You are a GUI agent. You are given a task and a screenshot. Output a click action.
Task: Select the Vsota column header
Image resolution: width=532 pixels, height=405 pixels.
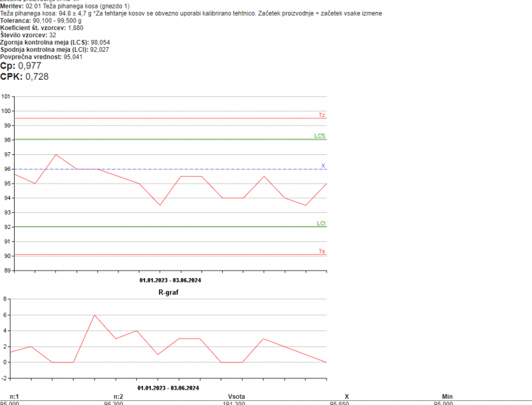(236, 396)
